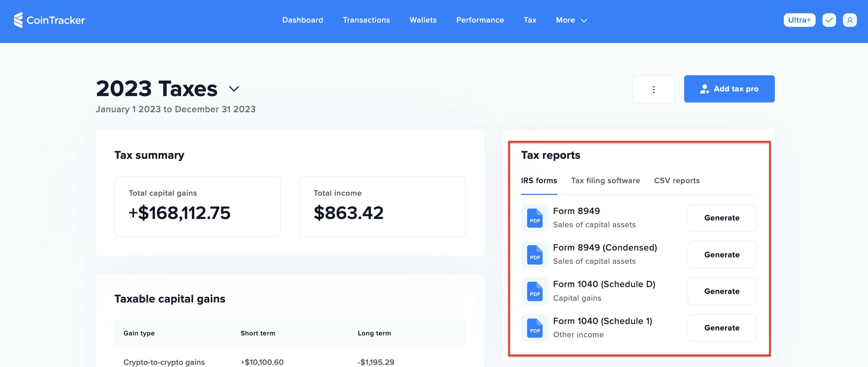Click the green checkmark status icon
Image resolution: width=868 pixels, height=367 pixels.
pyautogui.click(x=829, y=20)
